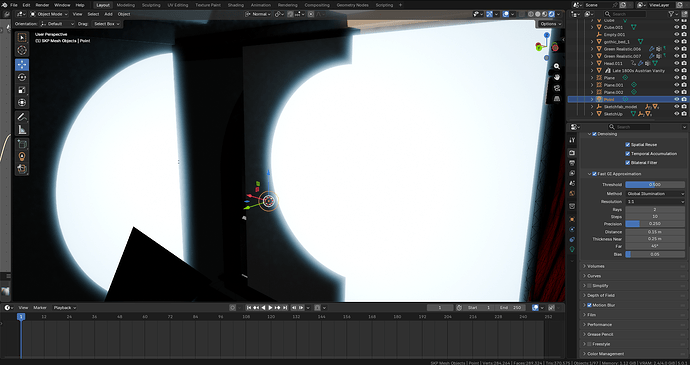Screen dimensions: 690x365
Task: Activate the Cursor tool
Action: [x=22, y=51]
